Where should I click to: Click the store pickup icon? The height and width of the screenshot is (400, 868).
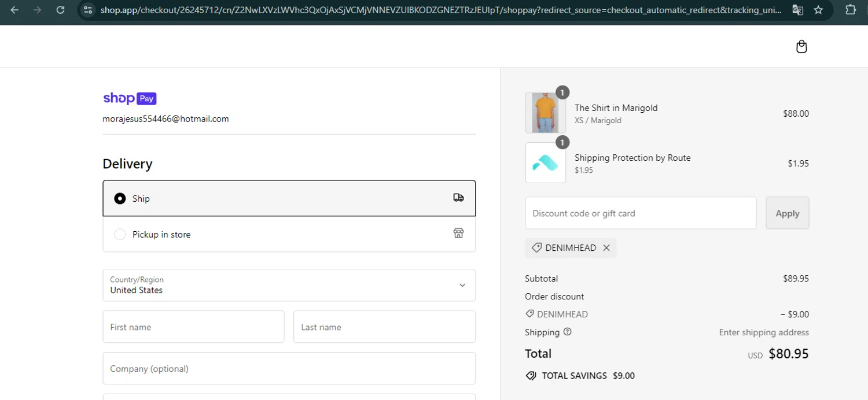pyautogui.click(x=458, y=234)
